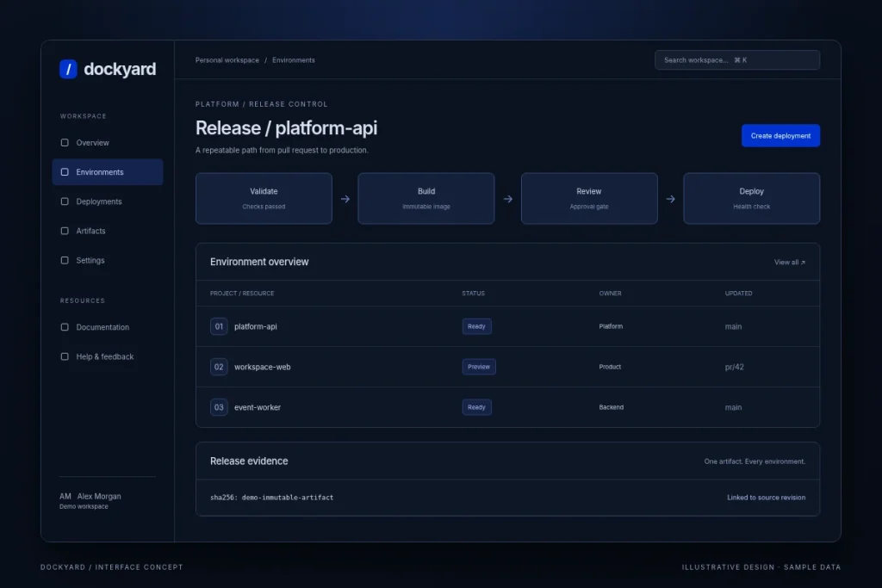Click the Deployments square icon in sidebar
Viewport: 882px width, 588px height.
click(65, 201)
